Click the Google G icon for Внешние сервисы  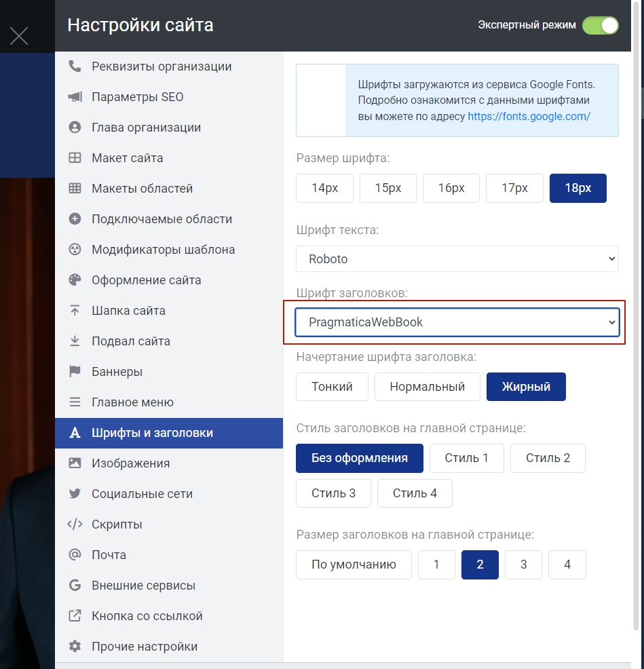coord(75,586)
